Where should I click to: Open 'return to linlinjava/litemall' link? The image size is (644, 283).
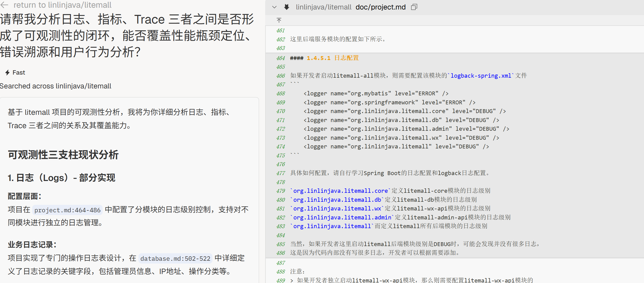(x=62, y=5)
